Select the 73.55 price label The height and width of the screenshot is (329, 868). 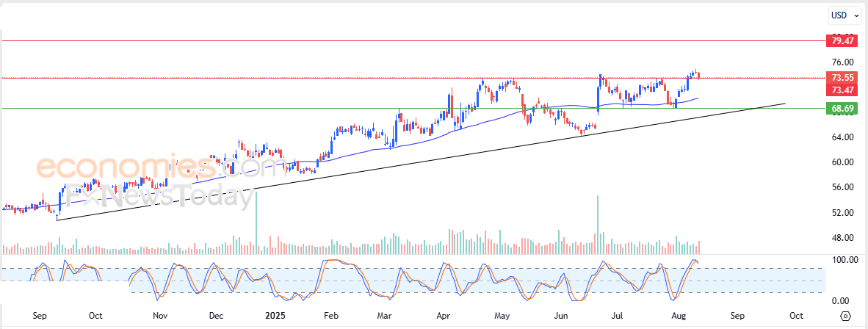click(842, 78)
